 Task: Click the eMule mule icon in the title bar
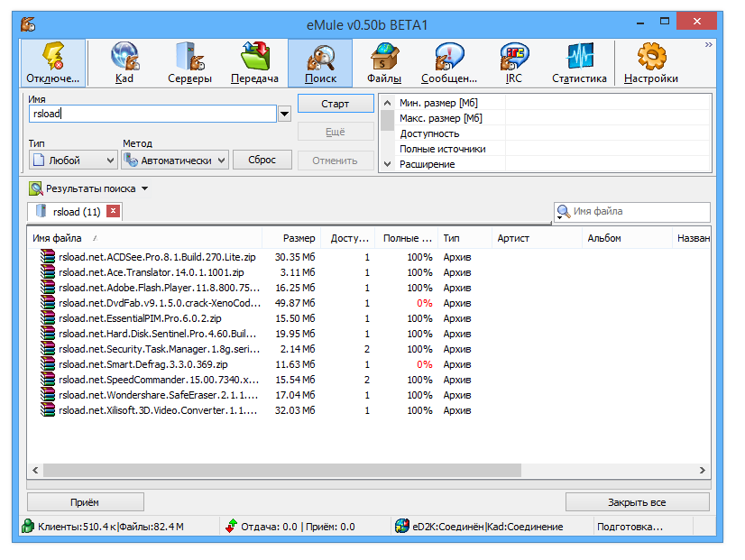click(28, 23)
